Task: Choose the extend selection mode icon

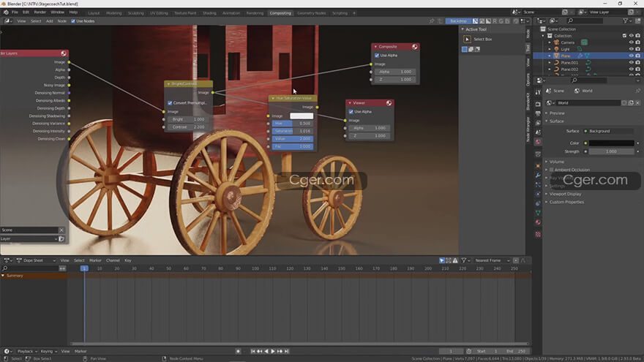Action: click(471, 49)
